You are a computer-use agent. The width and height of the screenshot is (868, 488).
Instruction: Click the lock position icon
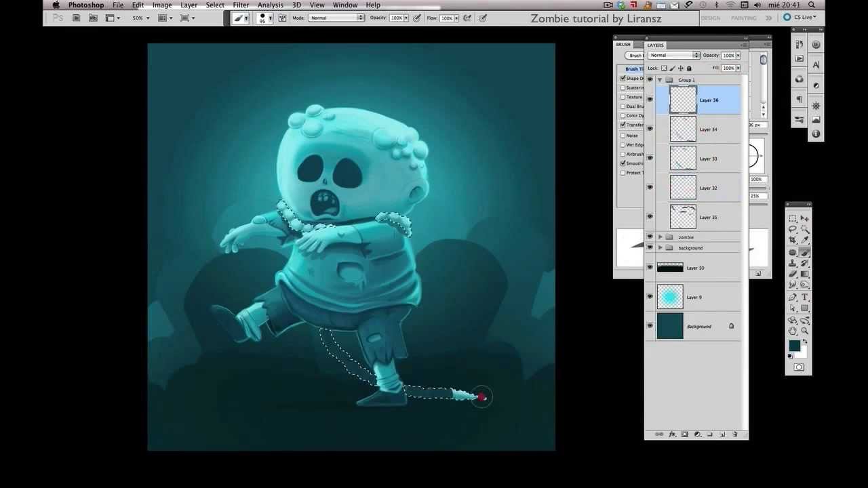click(x=681, y=68)
